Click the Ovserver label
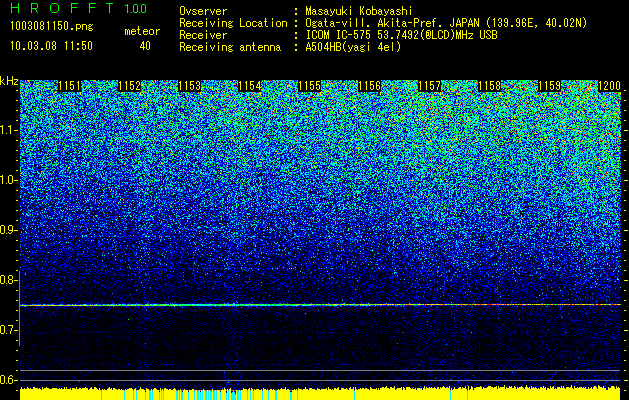The width and height of the screenshot is (629, 400). [x=203, y=11]
